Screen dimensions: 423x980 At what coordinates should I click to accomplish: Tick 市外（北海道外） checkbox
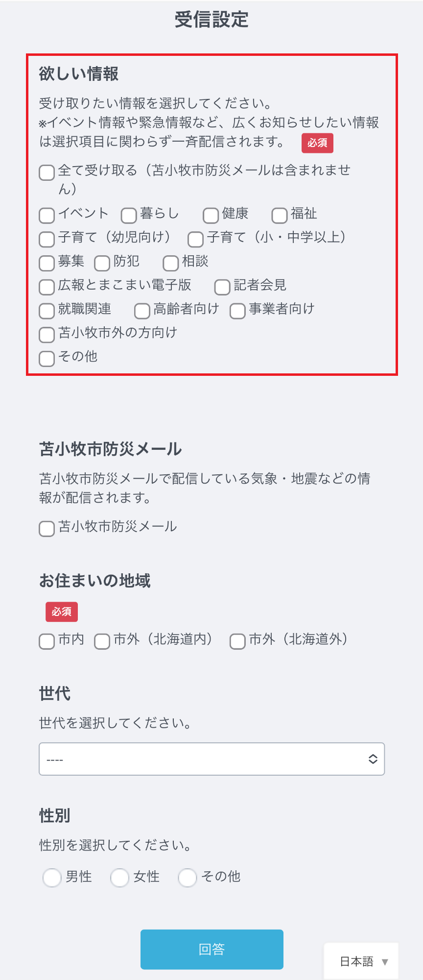click(237, 641)
